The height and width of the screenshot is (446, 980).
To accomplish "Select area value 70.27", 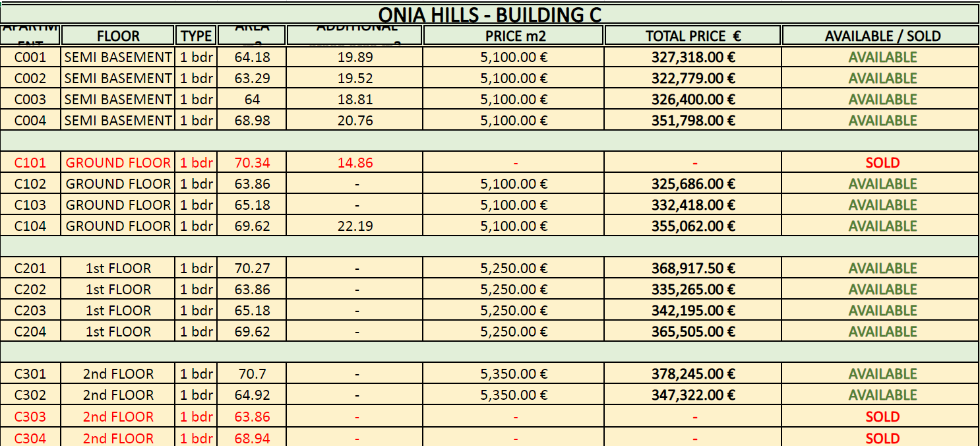I will point(252,269).
